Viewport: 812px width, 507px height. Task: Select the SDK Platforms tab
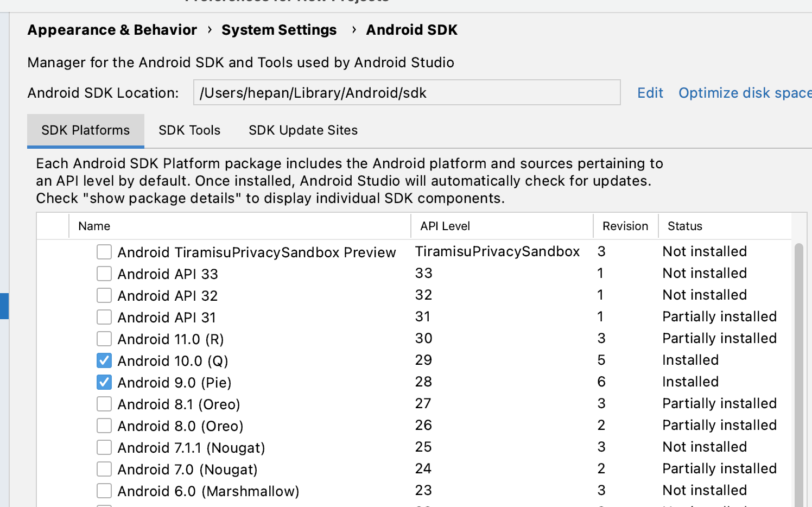click(86, 130)
